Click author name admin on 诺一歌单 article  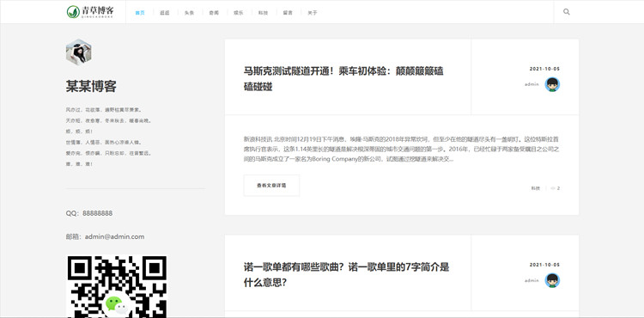click(532, 280)
